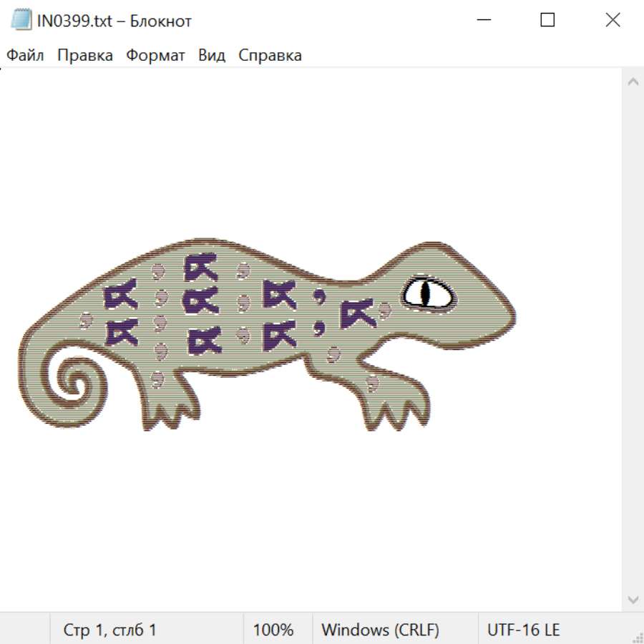The height and width of the screenshot is (644, 644).
Task: Close the IN0399.txt Notepad window
Action: pos(613,21)
